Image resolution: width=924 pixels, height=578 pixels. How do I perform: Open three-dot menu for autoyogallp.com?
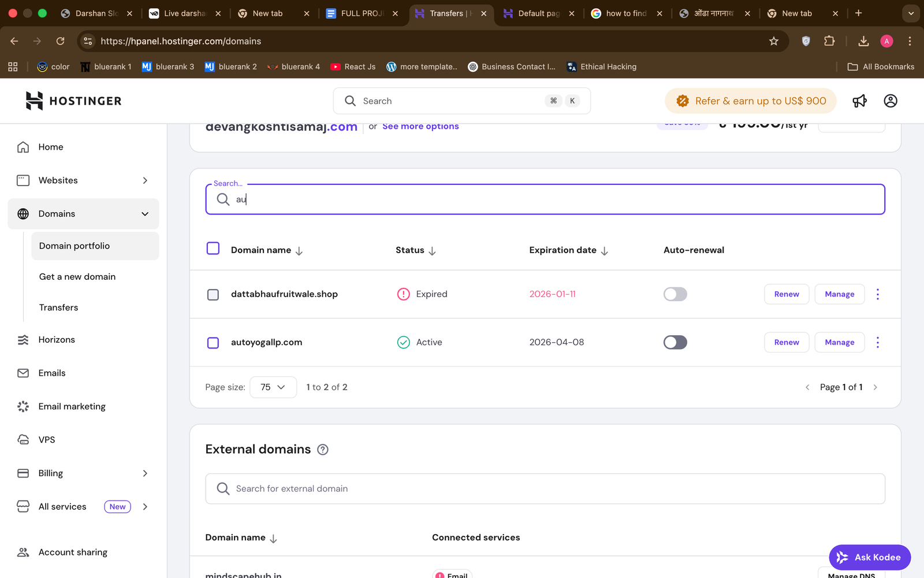[x=877, y=342]
